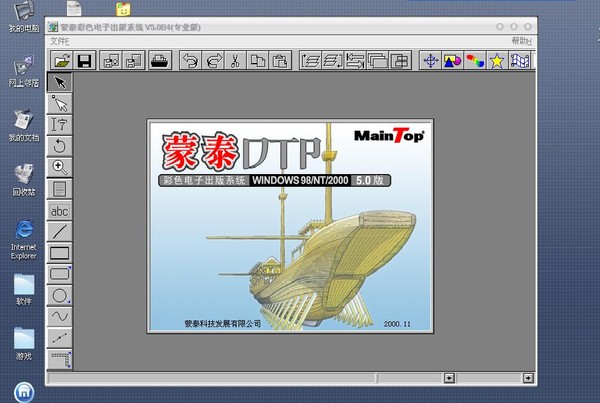Select the 游戏 desktop folder

click(x=24, y=344)
